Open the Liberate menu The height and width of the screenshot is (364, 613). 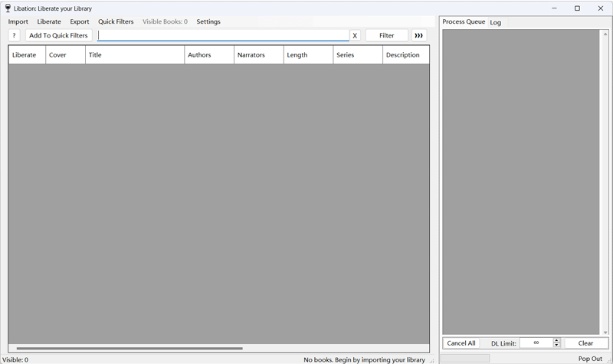49,21
